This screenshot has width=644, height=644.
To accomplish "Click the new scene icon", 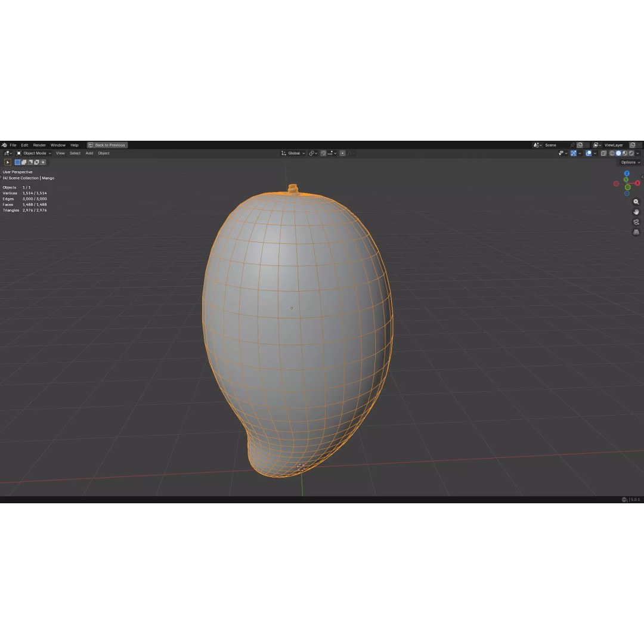I will [x=580, y=145].
